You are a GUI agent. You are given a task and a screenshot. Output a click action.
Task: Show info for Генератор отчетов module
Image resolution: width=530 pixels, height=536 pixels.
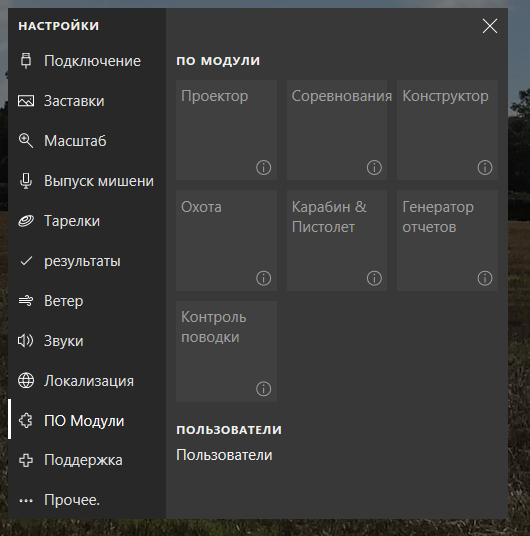[x=485, y=278]
